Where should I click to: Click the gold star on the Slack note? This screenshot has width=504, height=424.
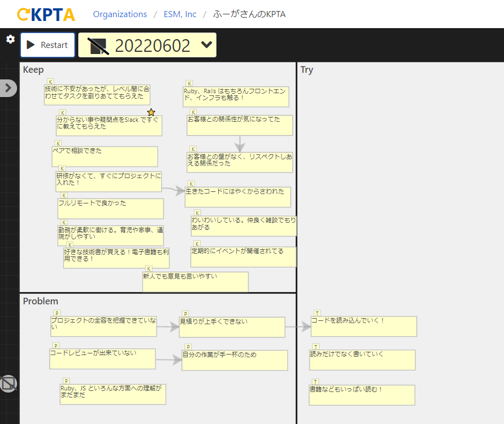coord(151,112)
